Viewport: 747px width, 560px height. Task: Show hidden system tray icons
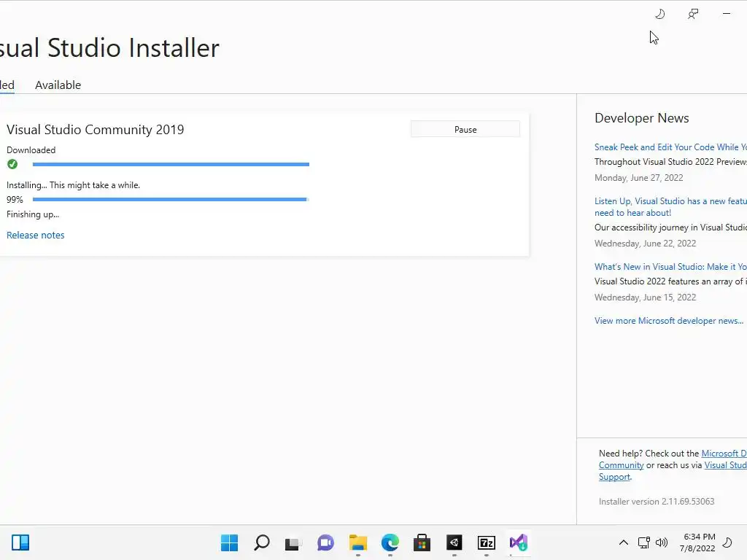point(623,542)
